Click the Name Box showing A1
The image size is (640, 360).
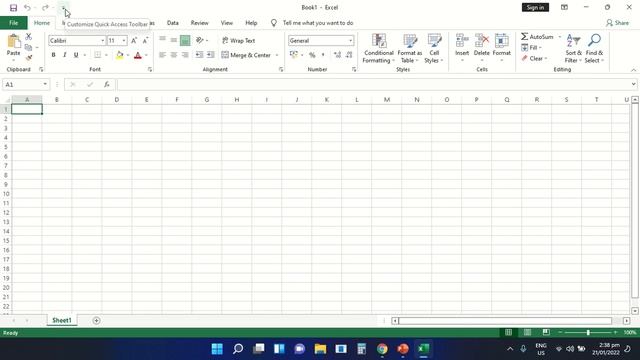tap(26, 84)
